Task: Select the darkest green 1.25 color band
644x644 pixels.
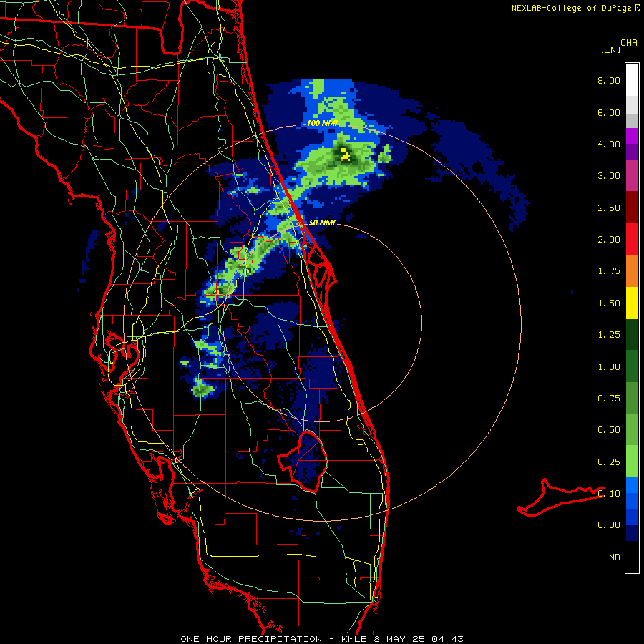Action: coord(632,334)
